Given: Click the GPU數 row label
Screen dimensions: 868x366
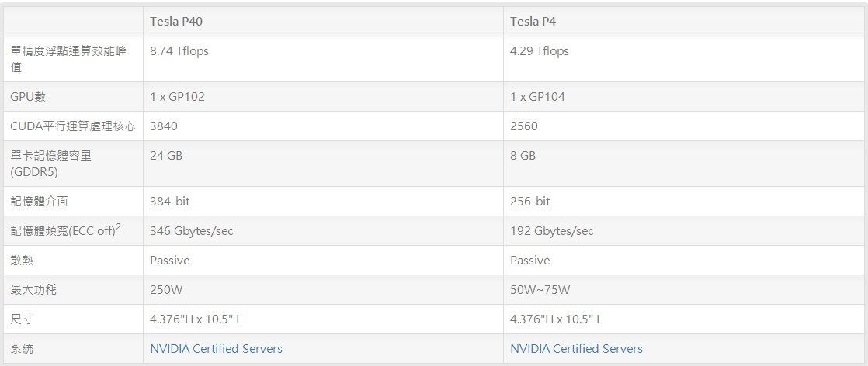Looking at the screenshot, I should [28, 97].
